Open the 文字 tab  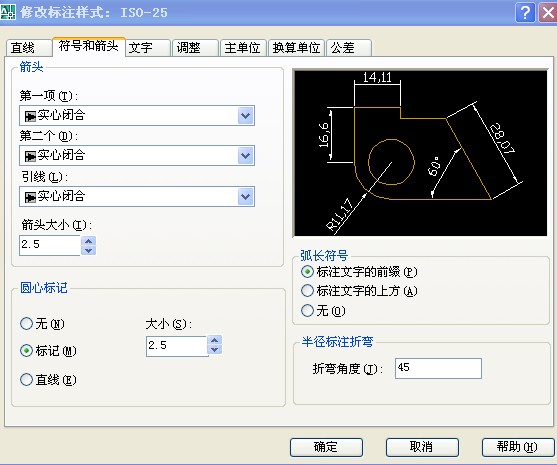[x=148, y=48]
